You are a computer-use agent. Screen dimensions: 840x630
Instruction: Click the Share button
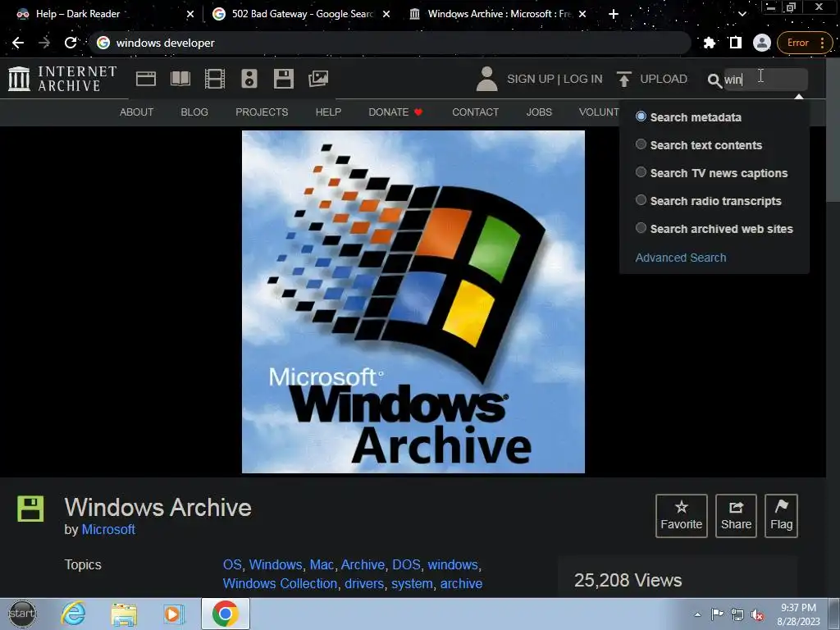tap(736, 516)
